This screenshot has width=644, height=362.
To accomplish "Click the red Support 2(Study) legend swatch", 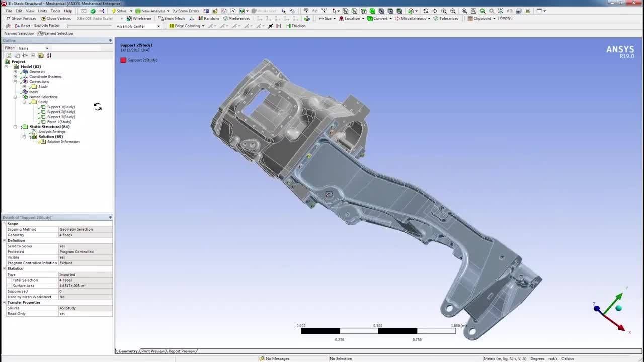I will [123, 60].
